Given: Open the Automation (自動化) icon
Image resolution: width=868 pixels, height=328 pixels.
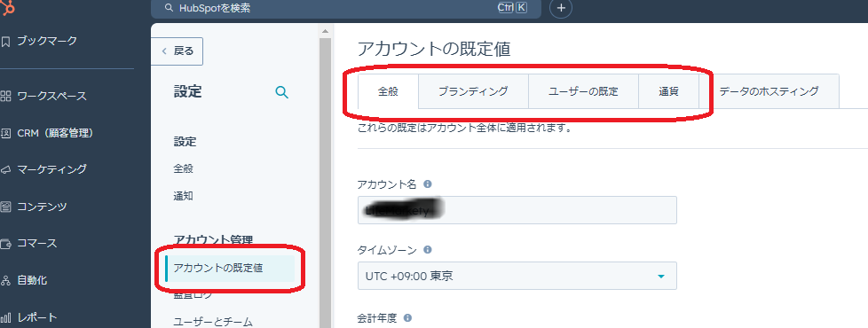Looking at the screenshot, I should [x=5, y=280].
